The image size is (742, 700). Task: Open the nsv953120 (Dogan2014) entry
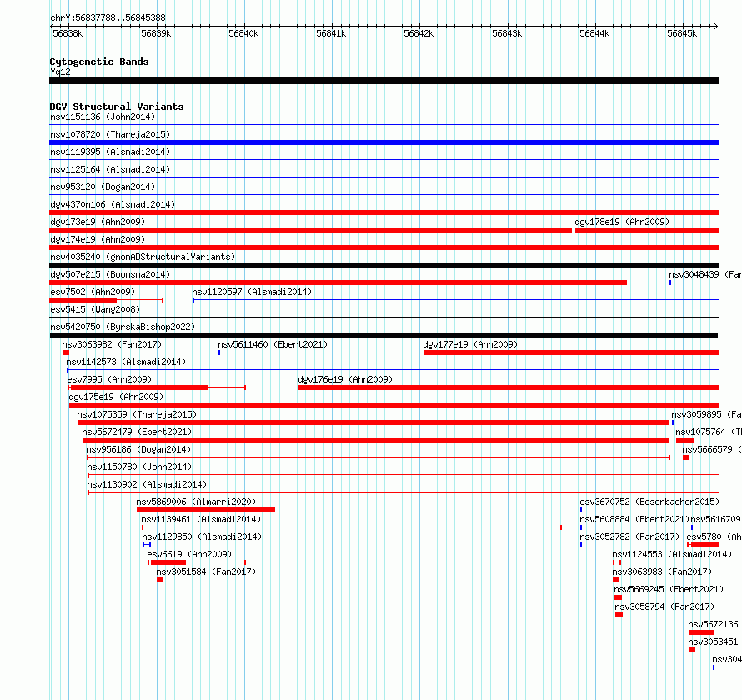click(103, 187)
